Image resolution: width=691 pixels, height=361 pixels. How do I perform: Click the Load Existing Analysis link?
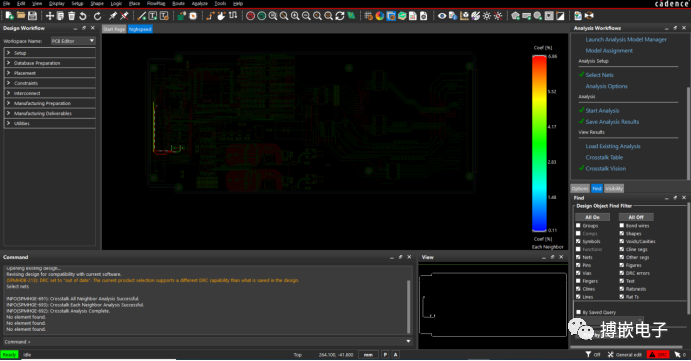[x=613, y=146]
